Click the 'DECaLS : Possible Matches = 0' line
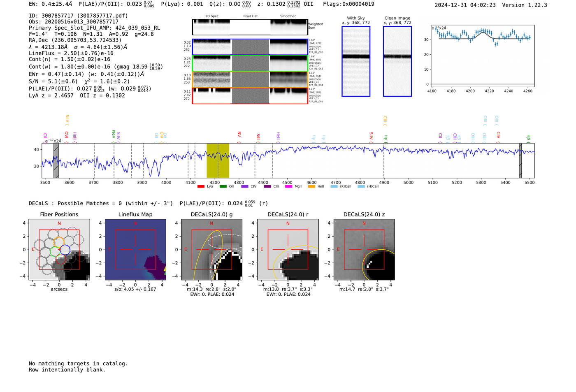This screenshot has width=576, height=392. [x=101, y=204]
